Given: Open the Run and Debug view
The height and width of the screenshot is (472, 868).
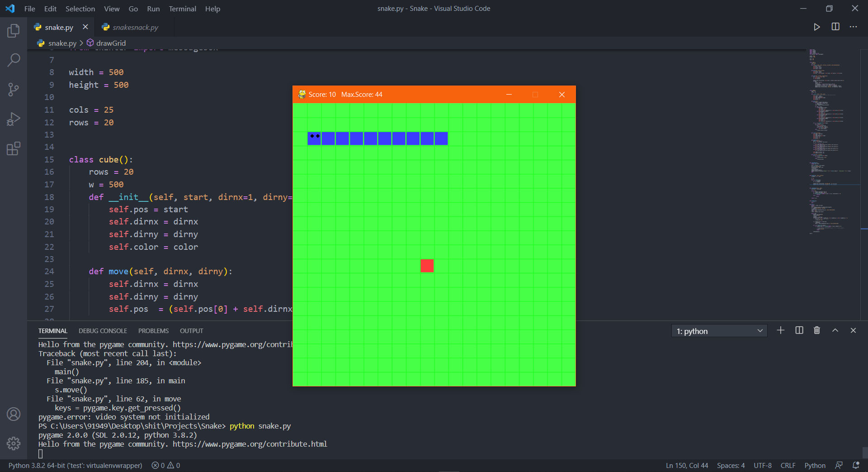Looking at the screenshot, I should pos(14,119).
